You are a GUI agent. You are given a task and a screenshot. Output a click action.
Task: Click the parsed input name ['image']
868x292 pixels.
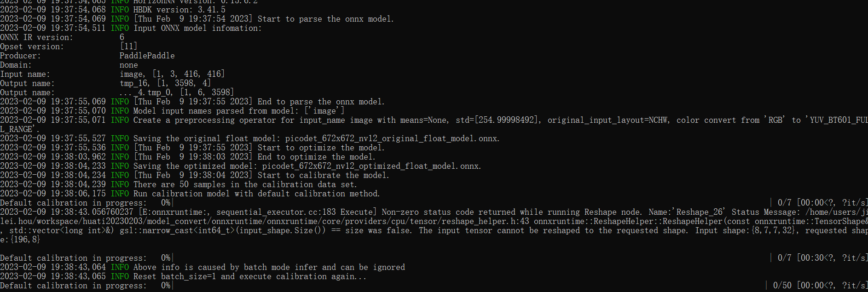(324, 111)
